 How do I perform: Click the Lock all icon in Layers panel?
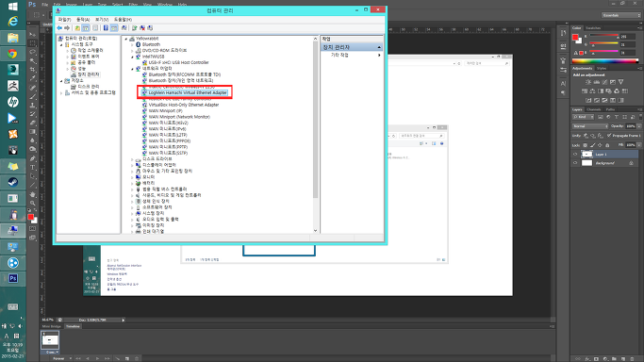coord(606,145)
